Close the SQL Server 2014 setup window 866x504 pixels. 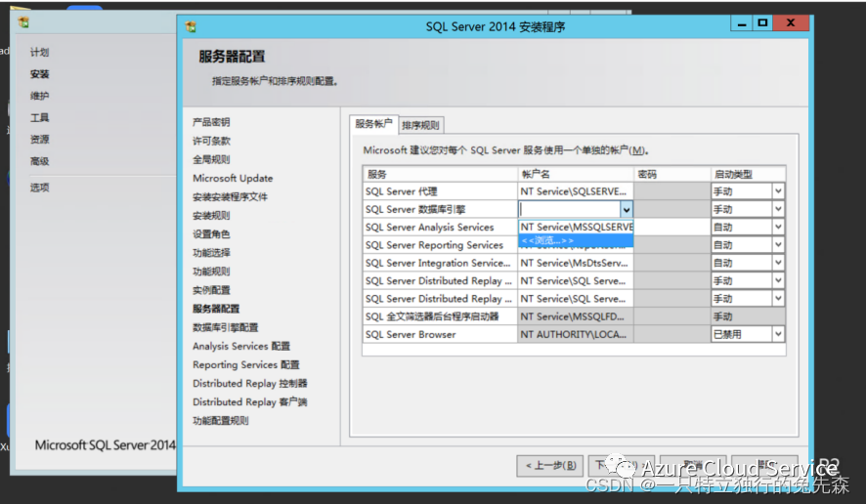[791, 23]
